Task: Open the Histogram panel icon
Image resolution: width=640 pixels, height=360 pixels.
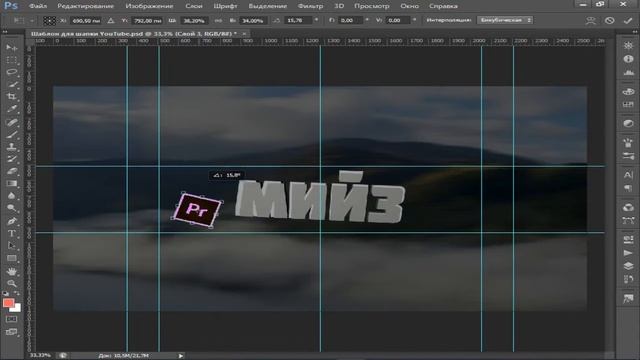Action: (x=628, y=73)
